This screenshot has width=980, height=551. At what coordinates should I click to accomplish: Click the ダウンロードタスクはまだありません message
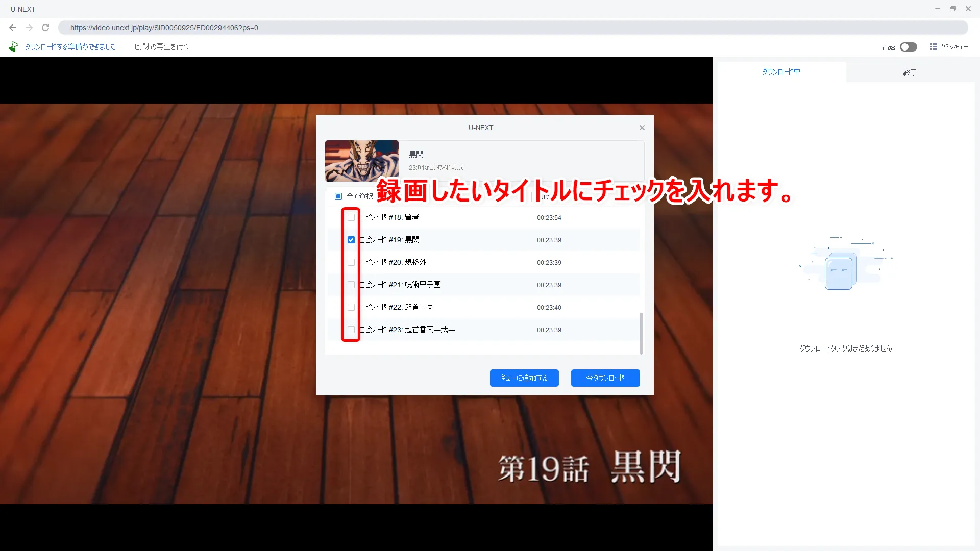[846, 348]
